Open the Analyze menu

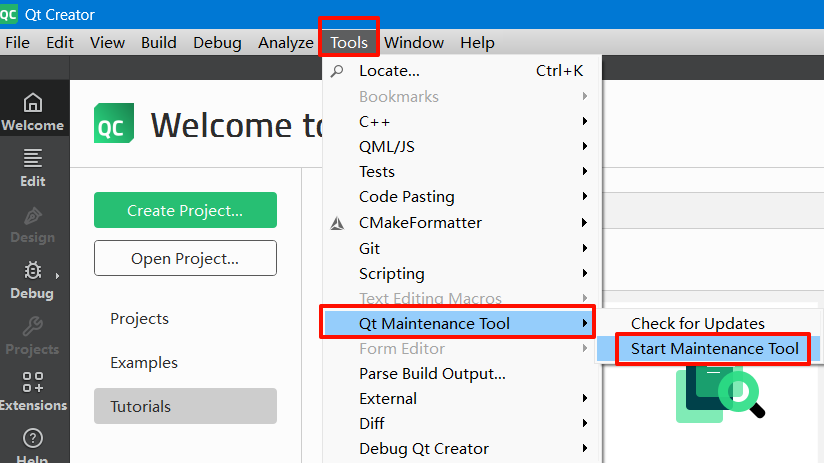286,43
